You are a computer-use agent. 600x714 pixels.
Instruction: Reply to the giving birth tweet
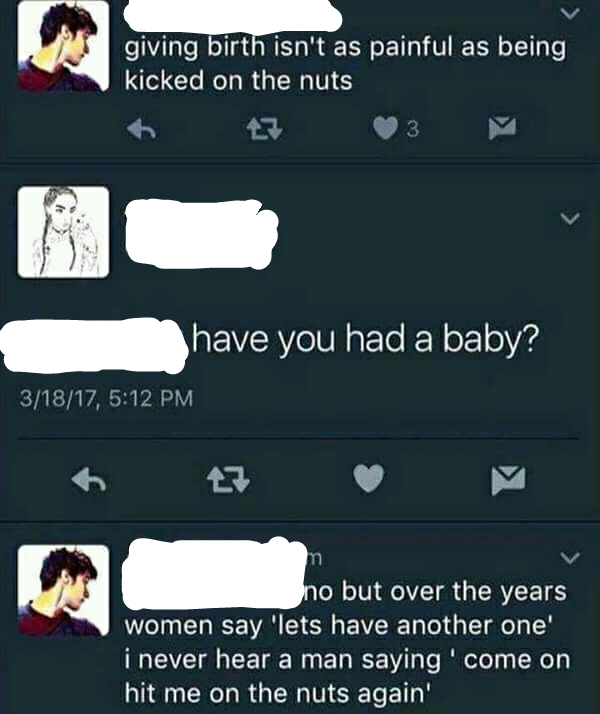142,128
